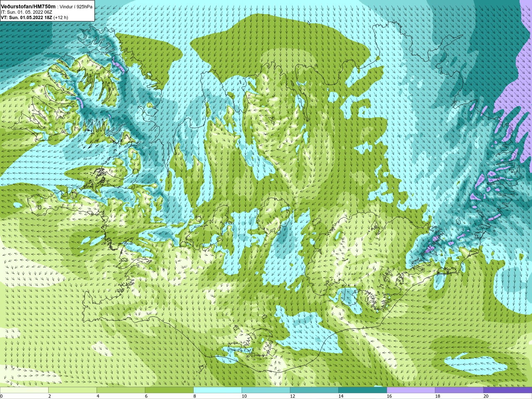
Task: Click the legend scale number '2'
Action: click(49, 396)
